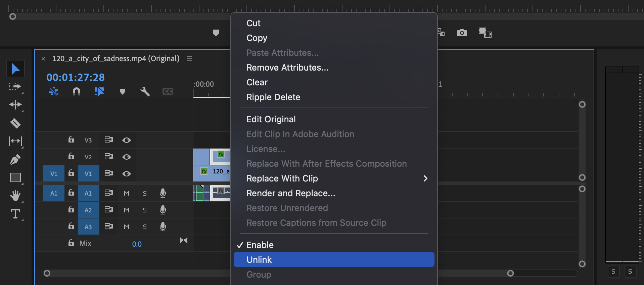Select the Razor tool
644x285 pixels.
tap(15, 123)
